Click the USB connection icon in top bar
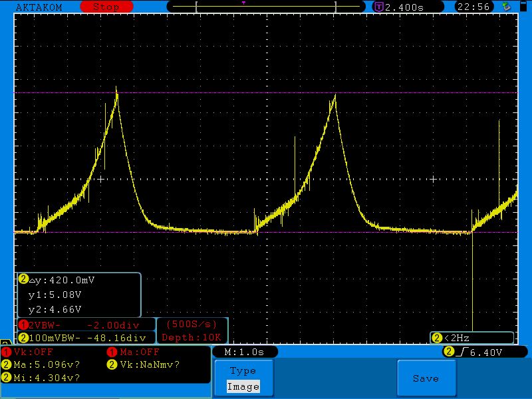 point(507,7)
